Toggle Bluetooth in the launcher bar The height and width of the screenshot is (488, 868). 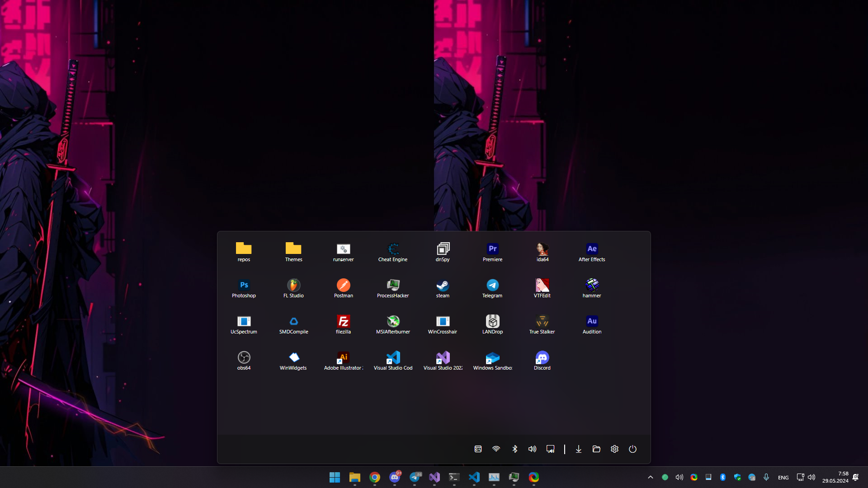[x=514, y=449]
